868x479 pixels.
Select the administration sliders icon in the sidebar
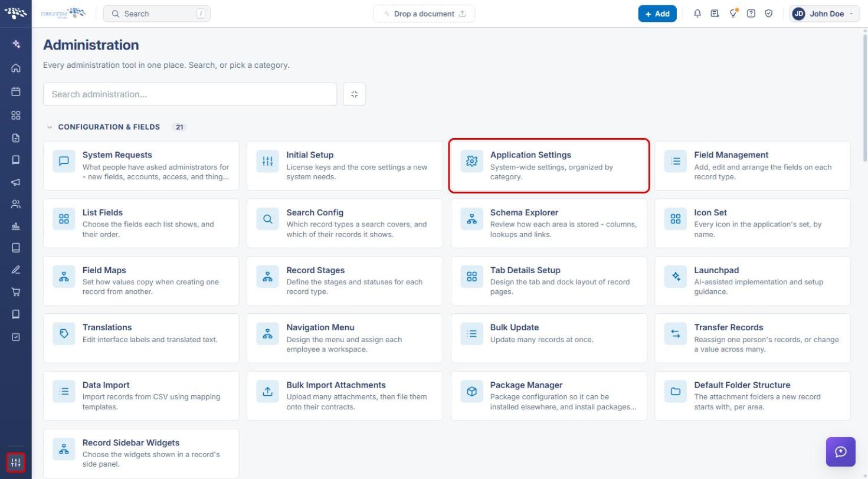click(16, 462)
